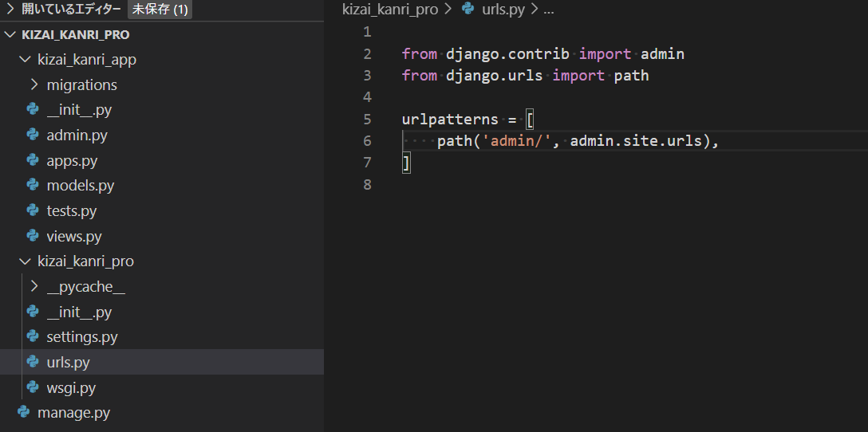This screenshot has height=432, width=868.
Task: Click urlpatterns on line 5
Action: 450,119
